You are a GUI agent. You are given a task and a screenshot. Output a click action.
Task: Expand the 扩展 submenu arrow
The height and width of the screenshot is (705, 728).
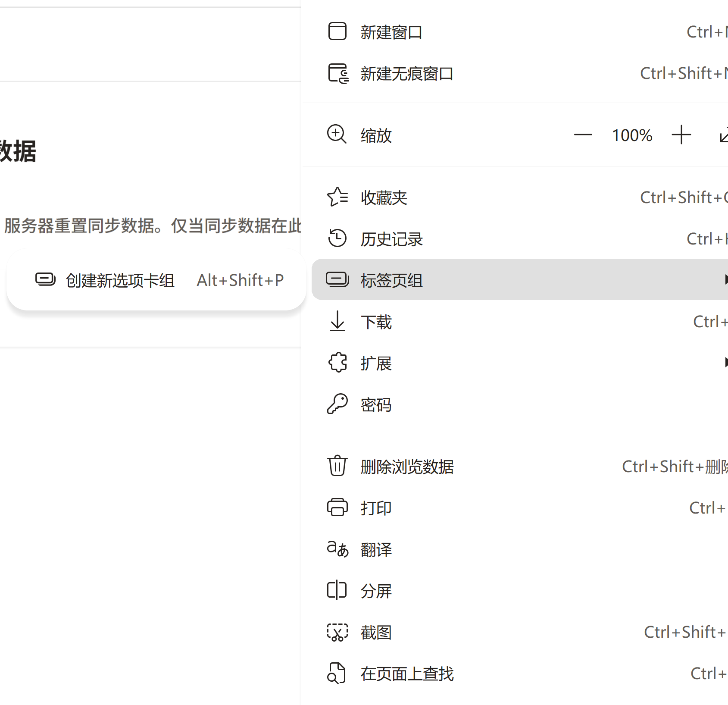[x=726, y=362]
